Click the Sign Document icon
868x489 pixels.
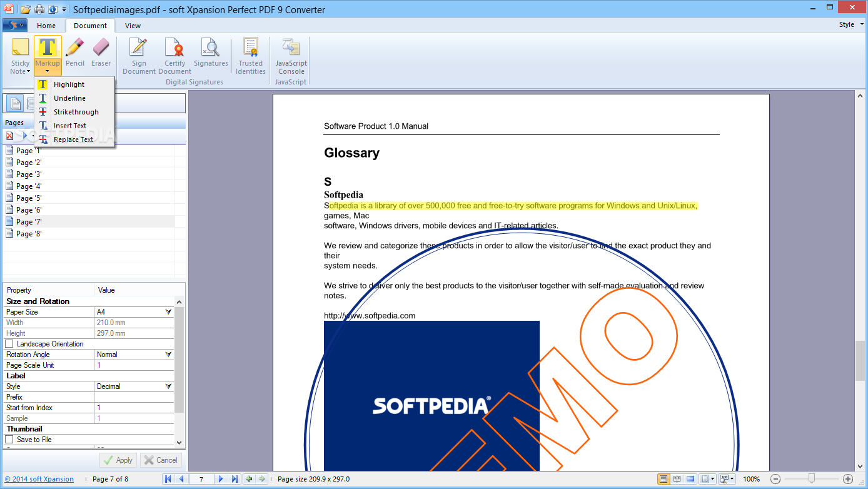coord(139,56)
